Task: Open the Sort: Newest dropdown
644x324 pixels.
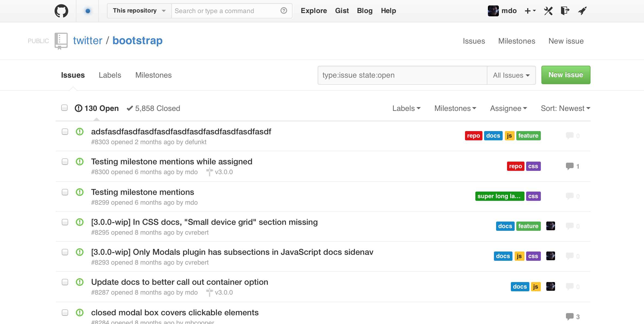Action: pyautogui.click(x=565, y=108)
